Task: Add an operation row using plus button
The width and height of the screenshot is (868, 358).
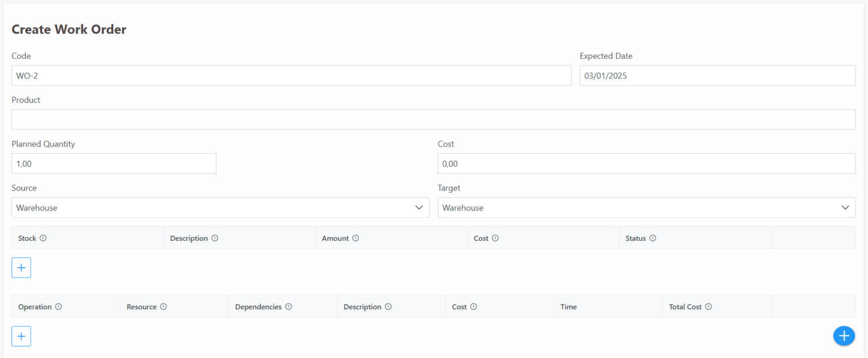Action: [21, 336]
